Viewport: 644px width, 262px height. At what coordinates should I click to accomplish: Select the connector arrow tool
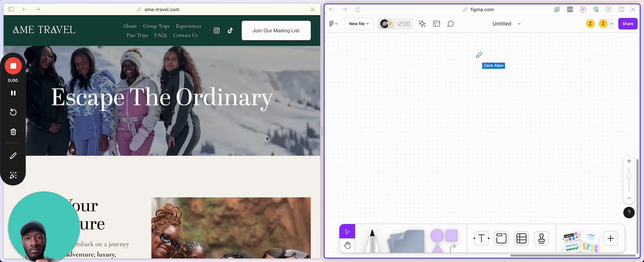click(453, 248)
